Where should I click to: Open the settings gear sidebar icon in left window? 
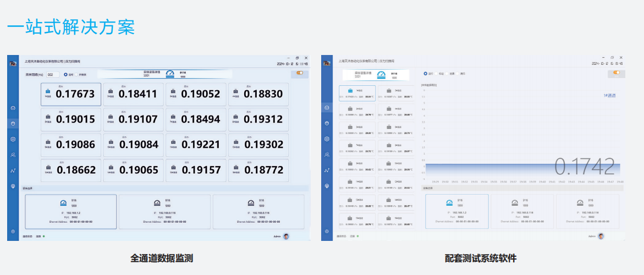pos(13,139)
